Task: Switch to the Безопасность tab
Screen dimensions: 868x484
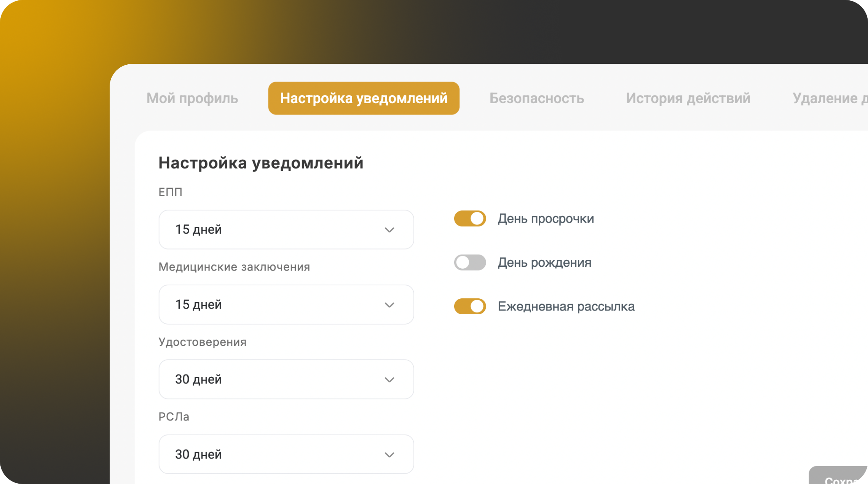Action: 536,98
